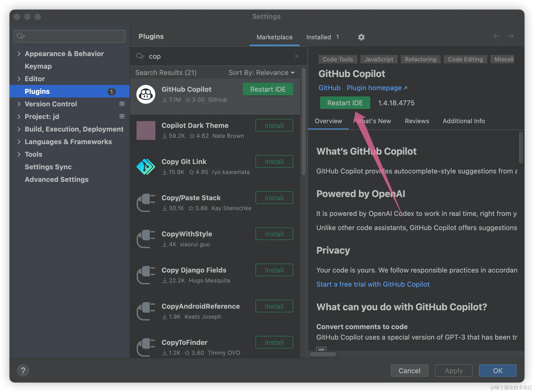Screen dimensions: 534x392
Task: Click the back navigation arrow
Action: (x=496, y=36)
